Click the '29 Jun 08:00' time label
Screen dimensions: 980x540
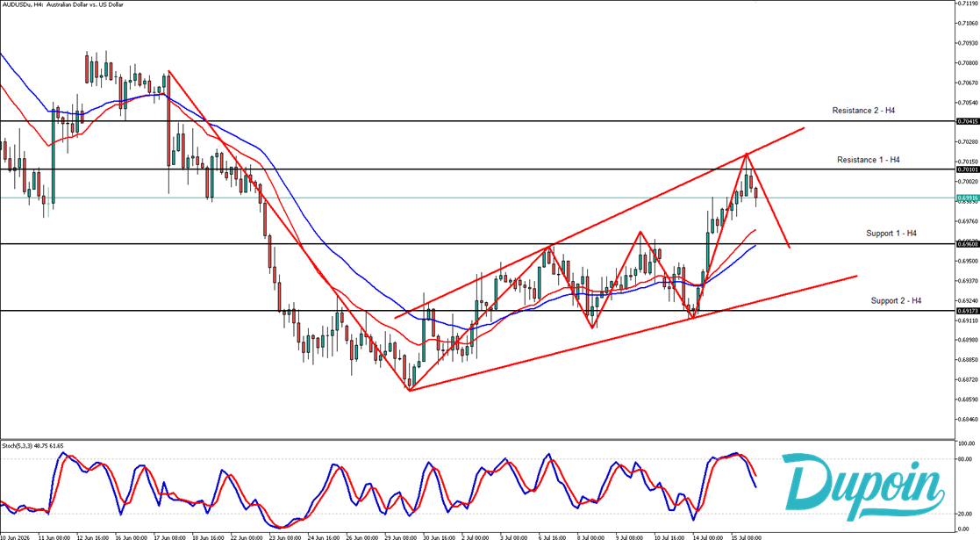401,536
